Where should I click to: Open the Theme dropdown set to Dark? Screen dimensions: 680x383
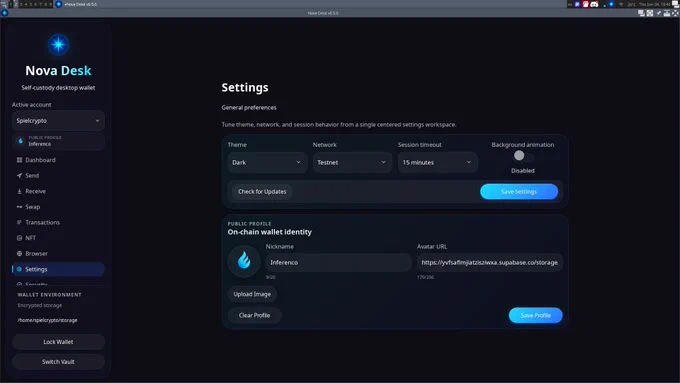(267, 162)
